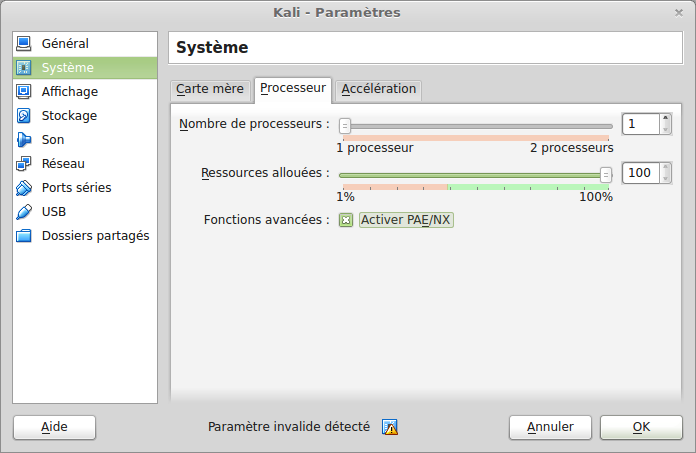The width and height of the screenshot is (696, 453).
Task: Click the Stockage disk icon
Action: (x=25, y=116)
